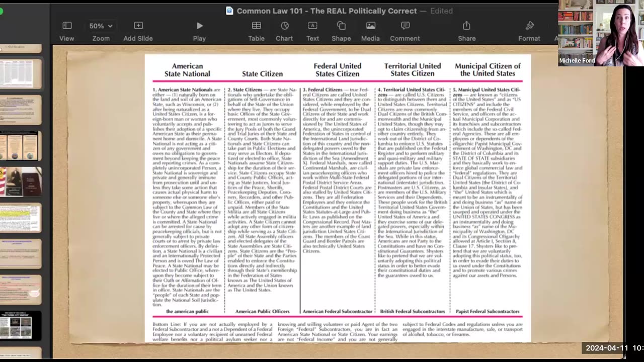Select the thumbnail with blue underlined text
Image resolution: width=644 pixels, height=362 pixels.
click(x=21, y=253)
